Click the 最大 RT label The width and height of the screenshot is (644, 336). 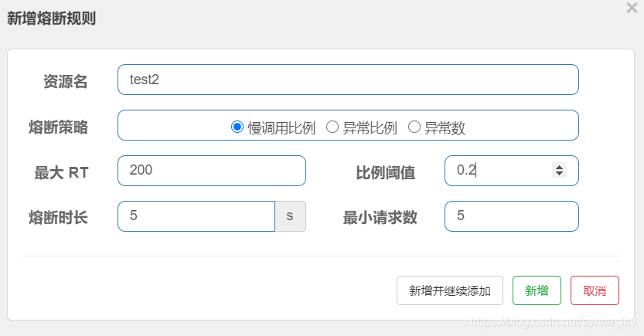pos(61,173)
